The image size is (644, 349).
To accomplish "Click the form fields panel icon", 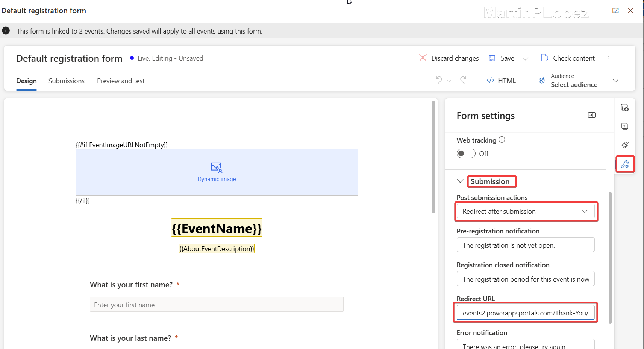I will click(x=625, y=107).
